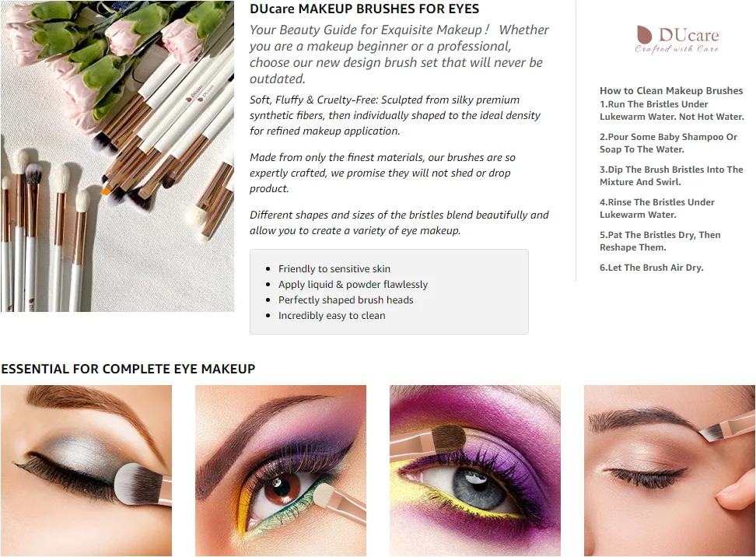Viewport: 756px width, 557px height.
Task: Click the DUcare brand name text logo
Action: [x=688, y=35]
